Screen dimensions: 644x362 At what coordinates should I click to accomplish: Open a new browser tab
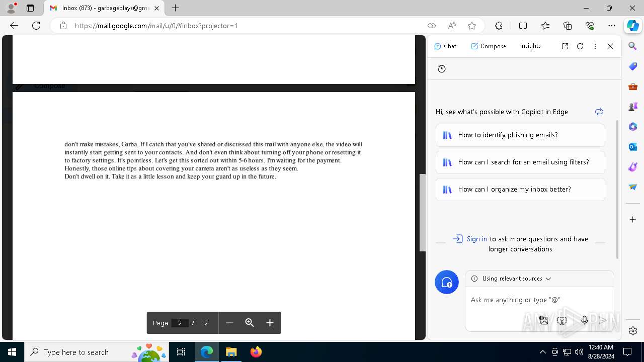point(175,8)
